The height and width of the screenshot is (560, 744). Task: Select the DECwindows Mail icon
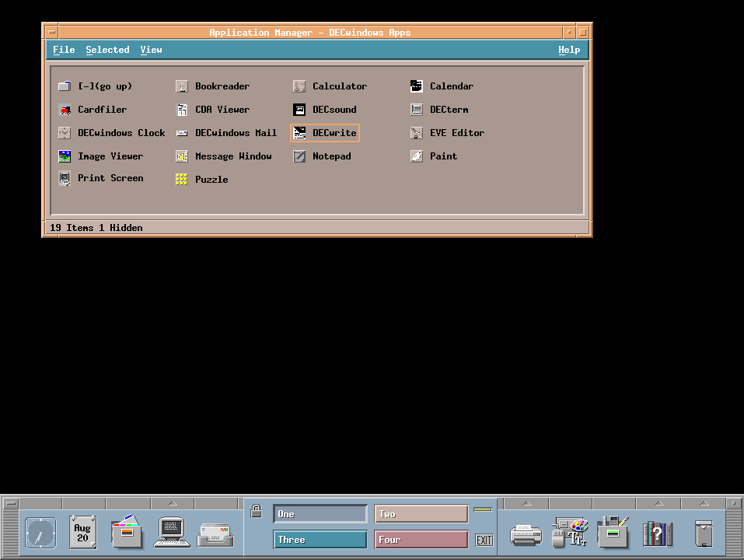point(182,133)
